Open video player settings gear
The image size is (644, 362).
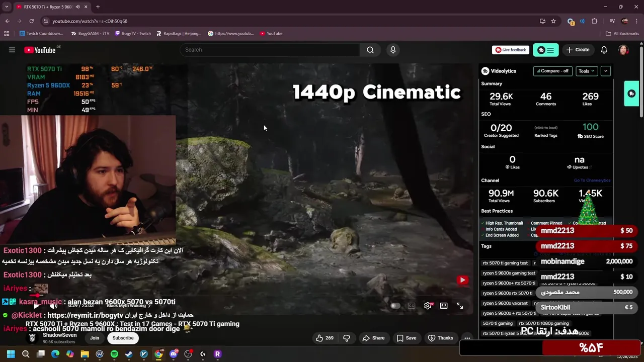[x=428, y=305]
